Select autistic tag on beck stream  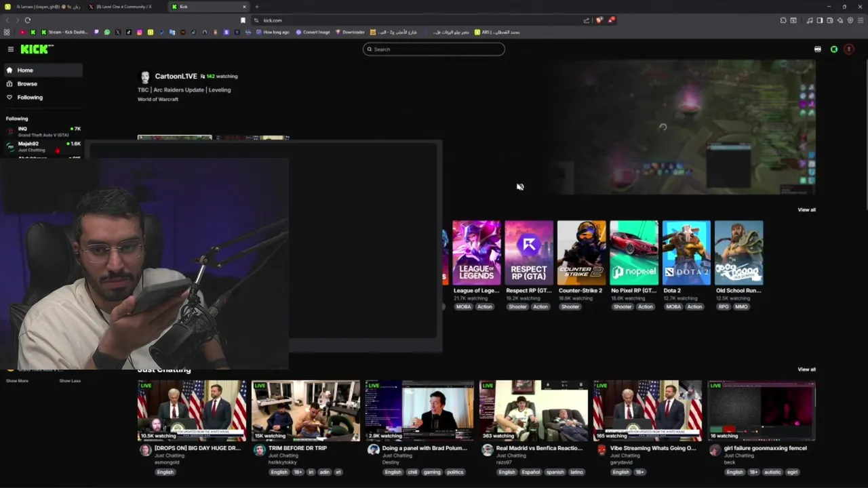coord(772,472)
